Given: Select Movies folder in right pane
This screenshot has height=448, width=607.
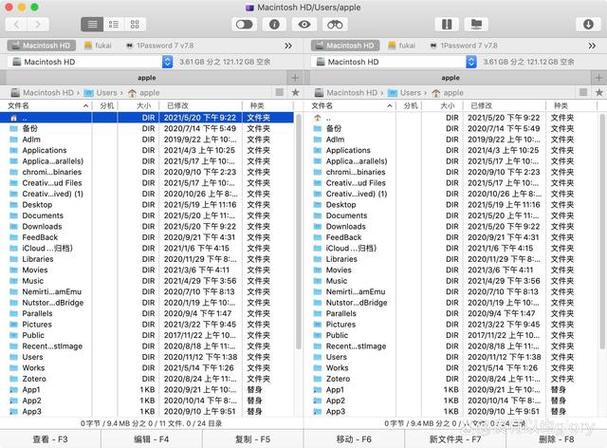Looking at the screenshot, I should click(x=452, y=270).
